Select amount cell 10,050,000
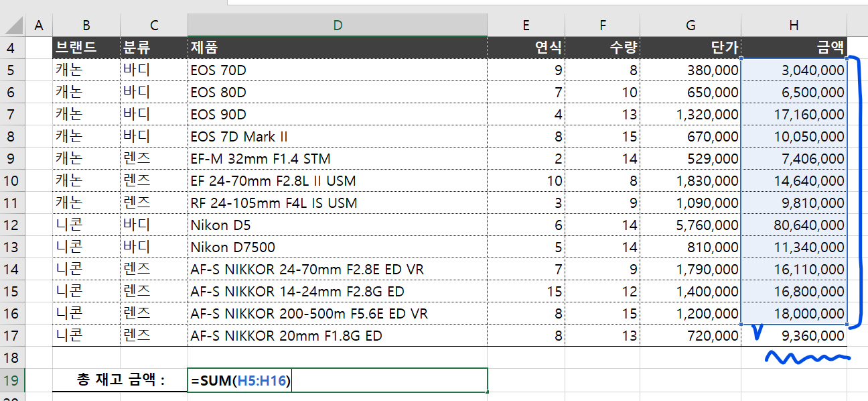868x401 pixels. tap(794, 136)
